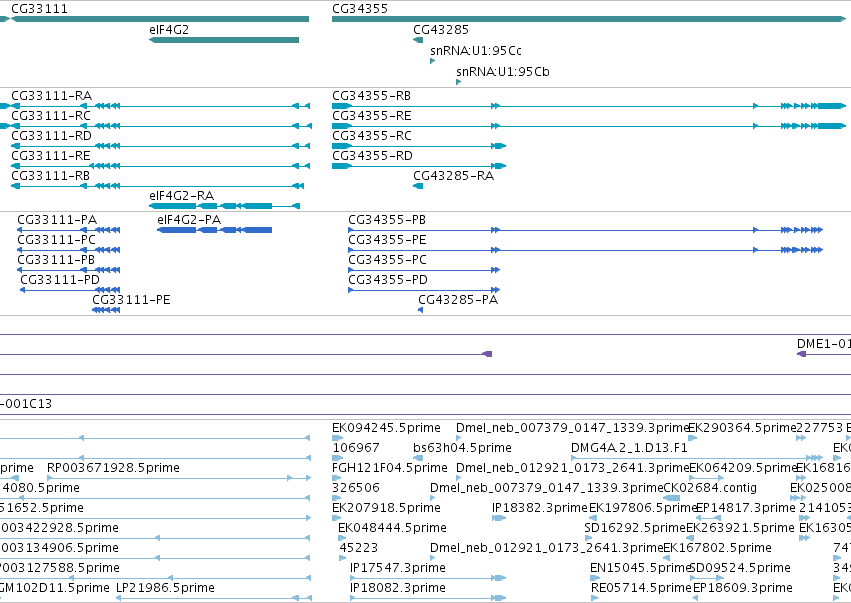Select EST label SD09524.5prime
The width and height of the screenshot is (851, 603).
click(740, 568)
